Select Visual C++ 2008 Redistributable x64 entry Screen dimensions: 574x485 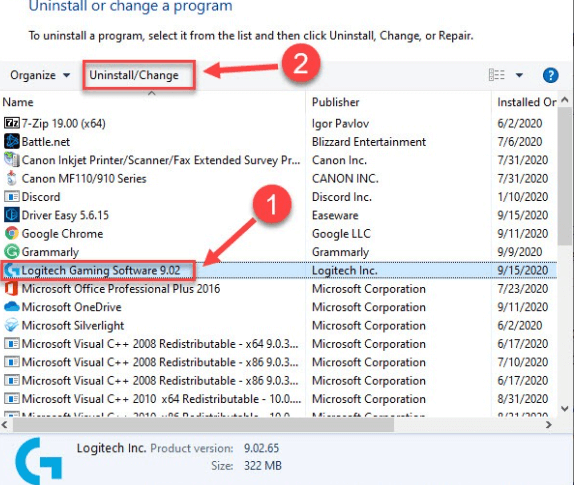click(x=160, y=344)
